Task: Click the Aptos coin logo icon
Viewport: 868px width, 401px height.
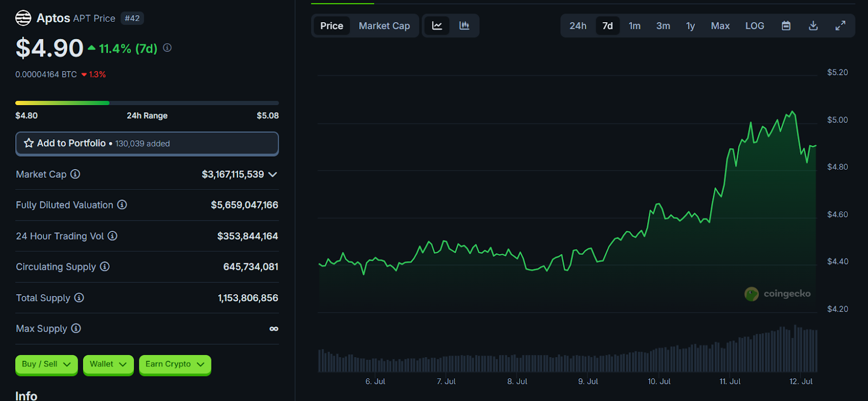Action: (x=23, y=18)
